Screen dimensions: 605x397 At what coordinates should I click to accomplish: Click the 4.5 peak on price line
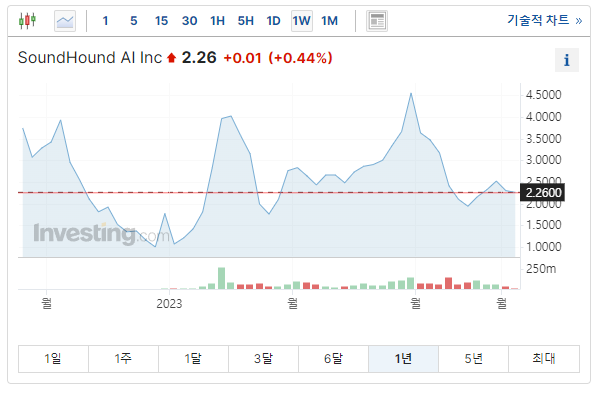[x=411, y=94]
